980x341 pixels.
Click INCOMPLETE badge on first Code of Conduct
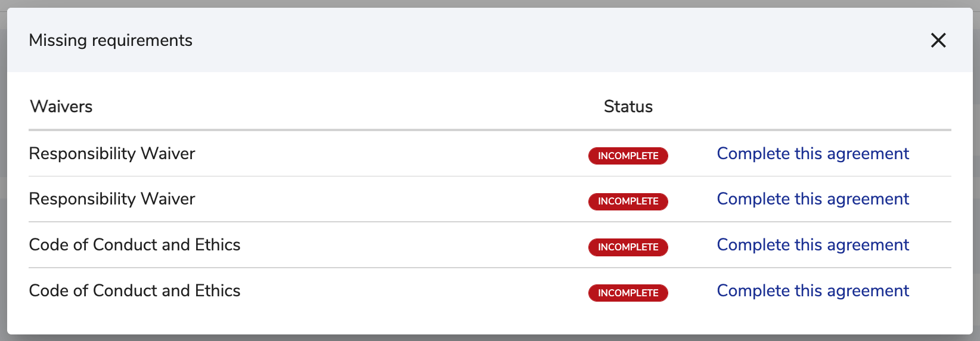click(x=628, y=247)
